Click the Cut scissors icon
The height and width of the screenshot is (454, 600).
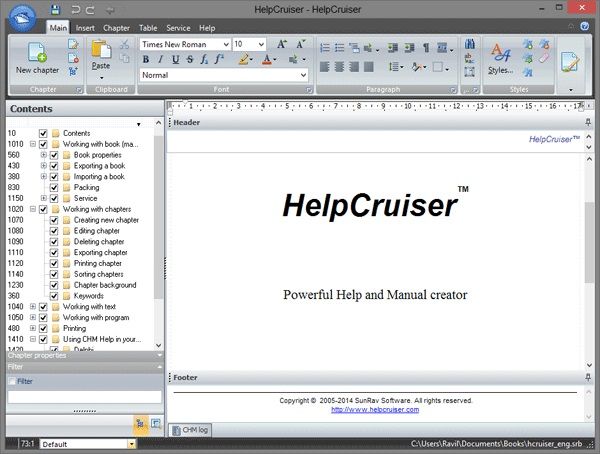tap(124, 44)
